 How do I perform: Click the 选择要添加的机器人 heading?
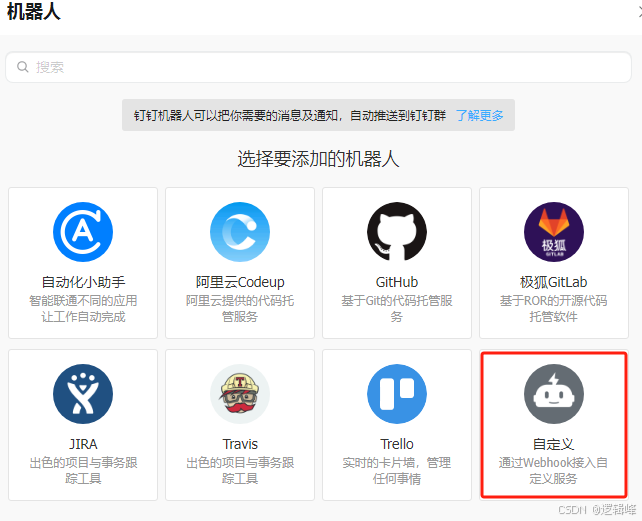point(318,159)
